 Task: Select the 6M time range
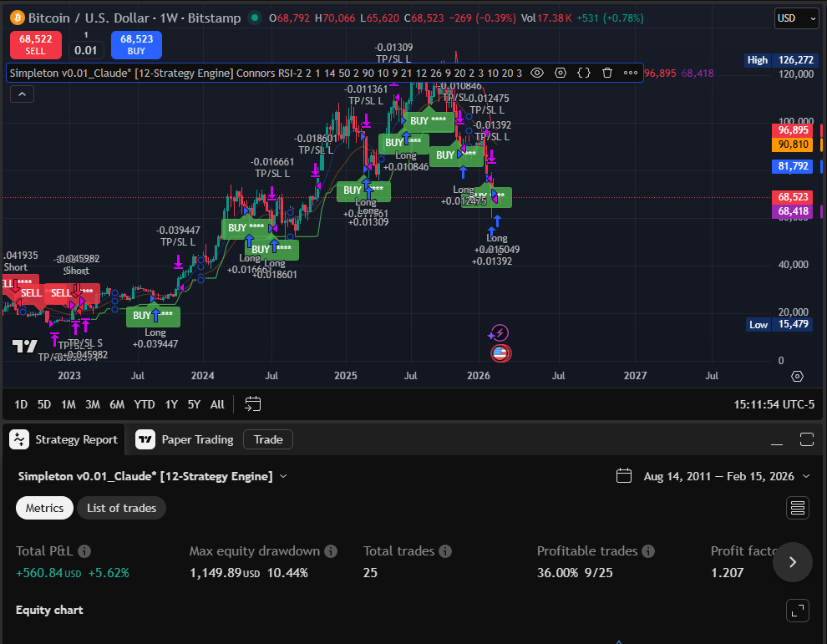click(x=117, y=404)
